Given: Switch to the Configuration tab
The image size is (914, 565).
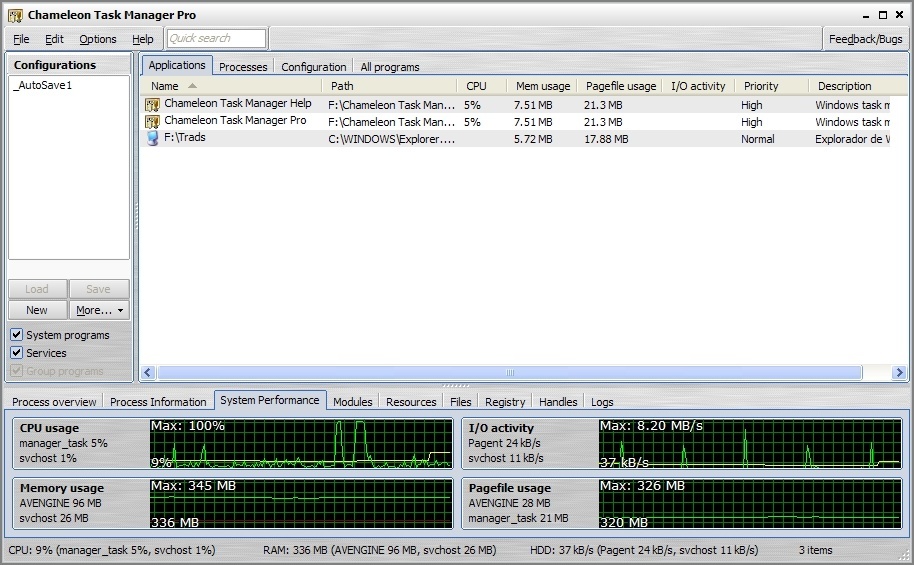Looking at the screenshot, I should (x=314, y=67).
